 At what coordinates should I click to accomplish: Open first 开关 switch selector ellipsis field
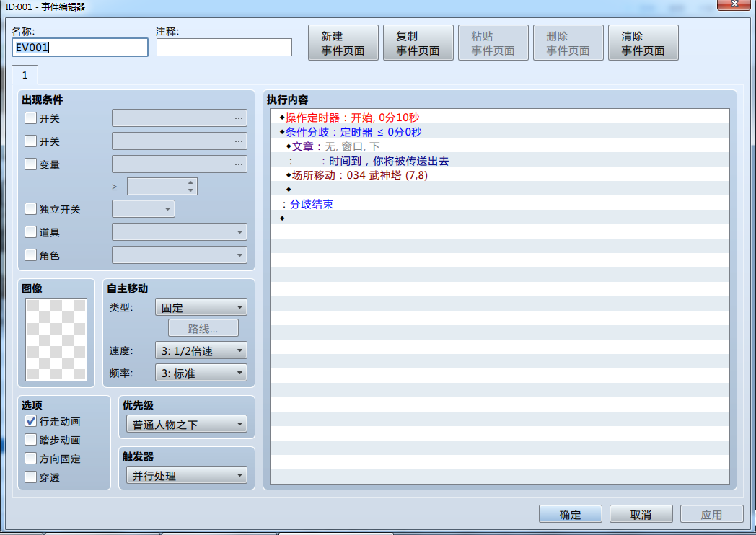180,118
